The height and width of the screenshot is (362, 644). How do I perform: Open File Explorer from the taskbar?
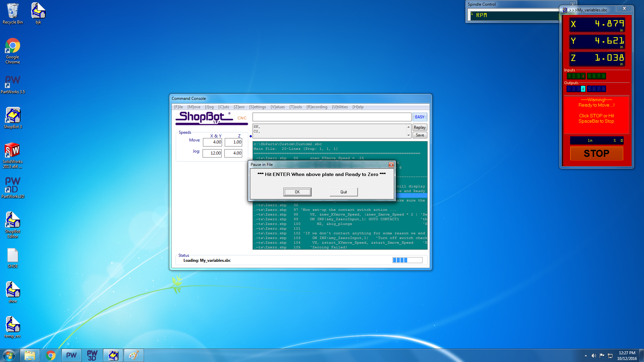click(x=30, y=355)
